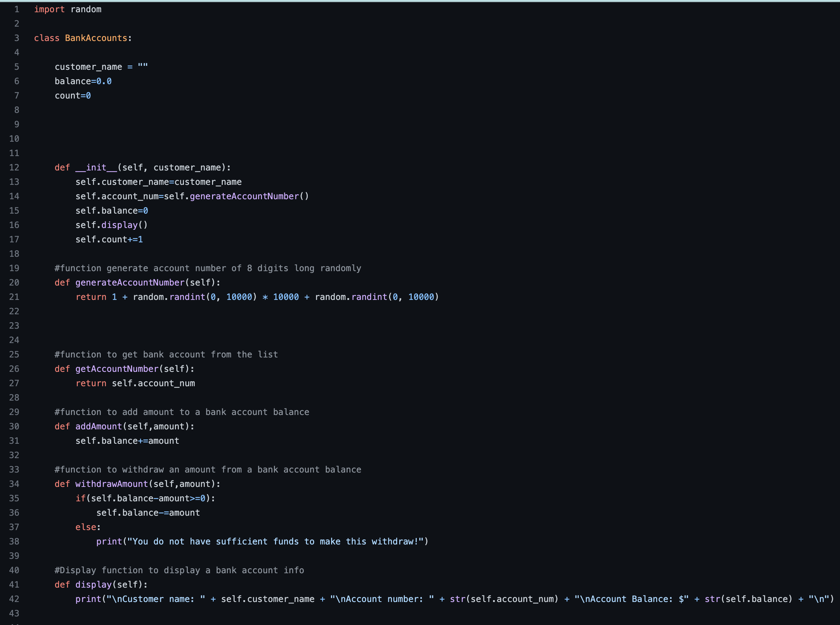Click the display method def on line 41
The width and height of the screenshot is (840, 625).
pyautogui.click(x=94, y=584)
